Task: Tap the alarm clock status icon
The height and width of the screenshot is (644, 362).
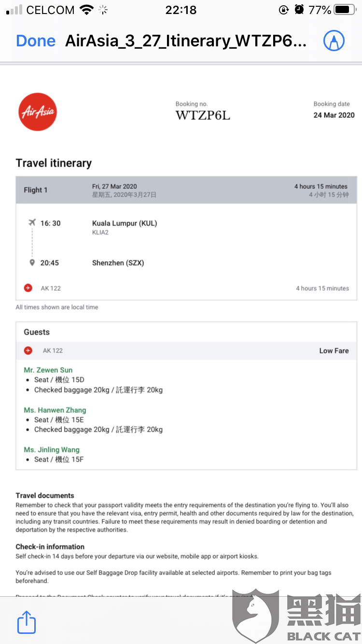Action: 300,10
